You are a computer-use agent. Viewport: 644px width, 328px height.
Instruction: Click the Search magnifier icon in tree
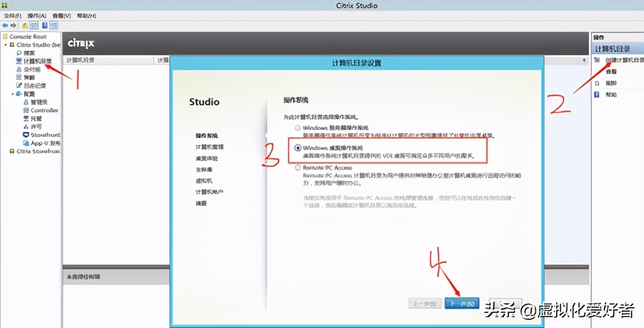(19, 53)
